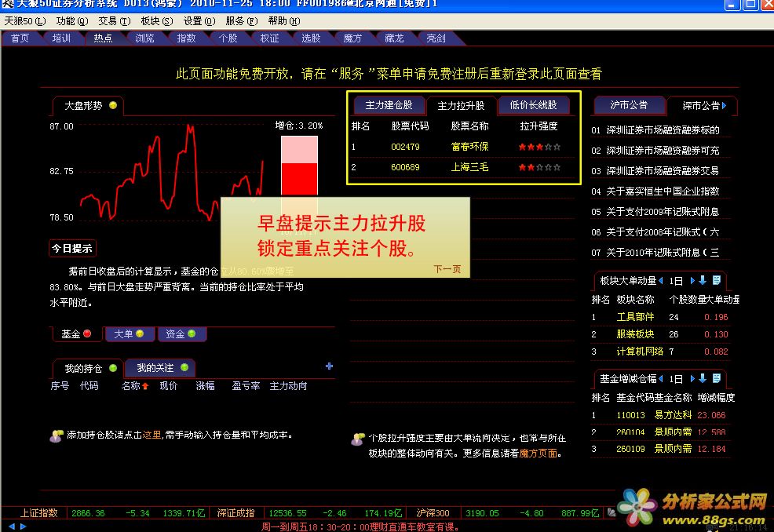Open the 深市公告 tab

click(701, 106)
